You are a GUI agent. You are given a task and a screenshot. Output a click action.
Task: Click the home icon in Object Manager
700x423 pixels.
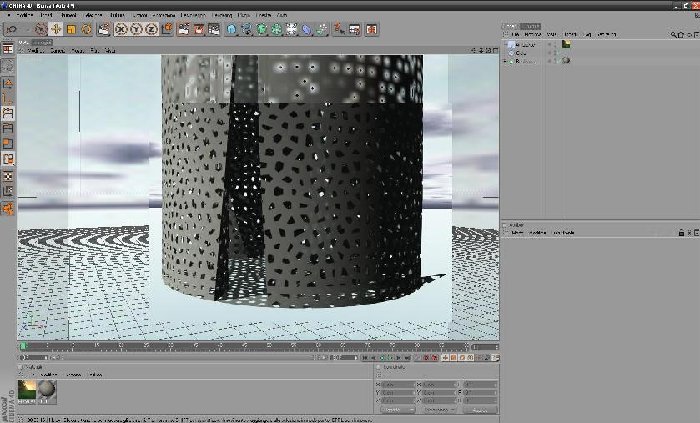tap(681, 34)
